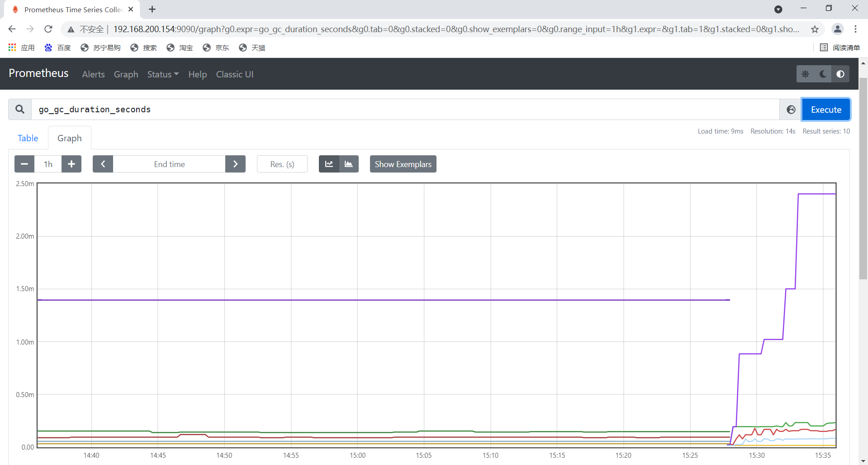Click the Res. (s) resolution field
The height and width of the screenshot is (465, 868).
[282, 164]
